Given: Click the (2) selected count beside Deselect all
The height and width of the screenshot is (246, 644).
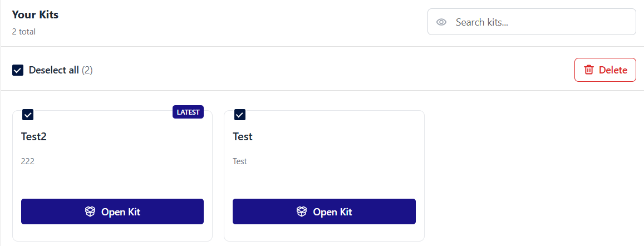Looking at the screenshot, I should pos(87,70).
